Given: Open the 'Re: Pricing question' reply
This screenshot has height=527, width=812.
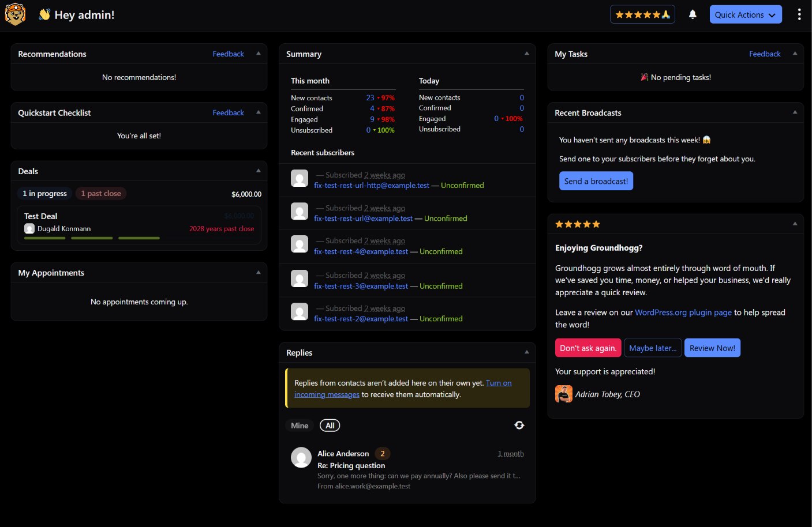Looking at the screenshot, I should [351, 465].
